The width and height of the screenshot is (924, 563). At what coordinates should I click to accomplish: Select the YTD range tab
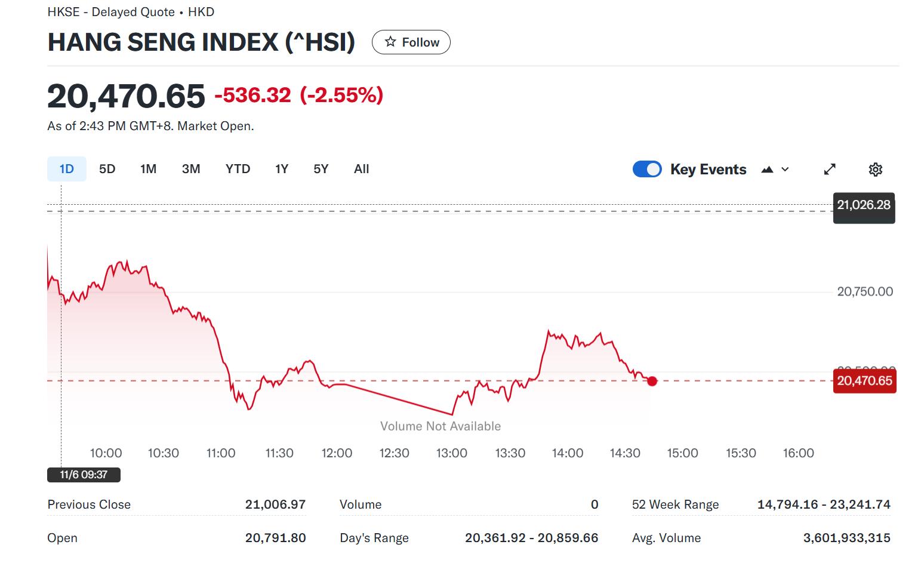click(x=238, y=169)
